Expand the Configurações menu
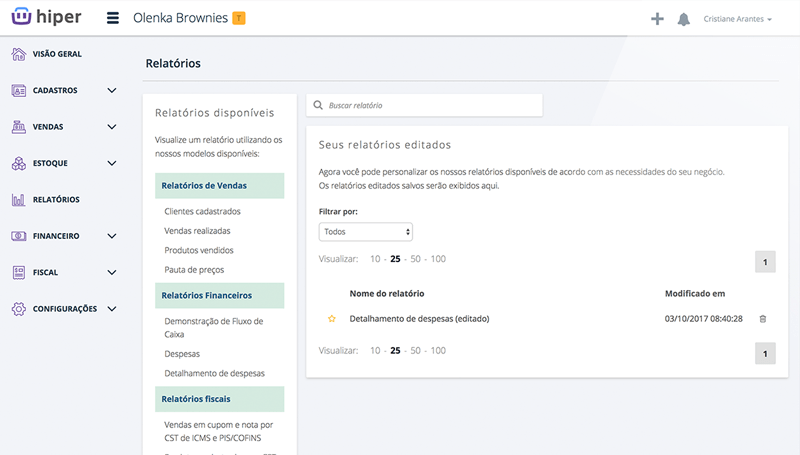The width and height of the screenshot is (800, 455). coord(112,309)
